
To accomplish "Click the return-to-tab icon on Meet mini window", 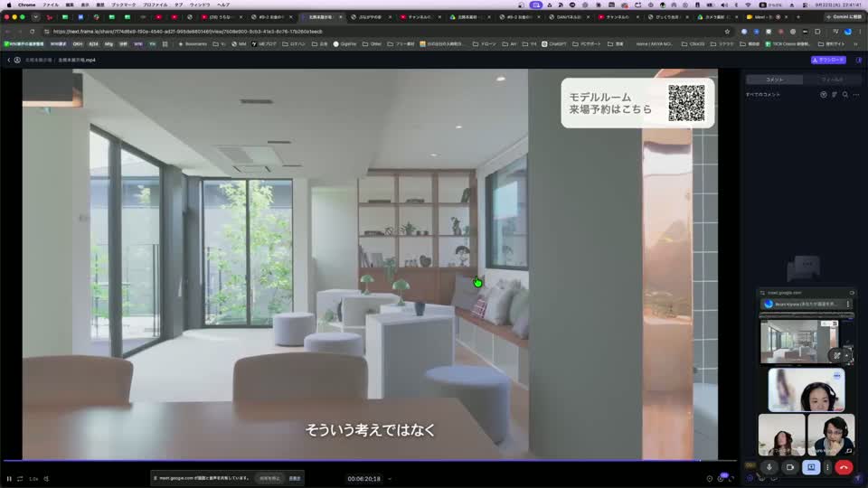I will [x=852, y=293].
